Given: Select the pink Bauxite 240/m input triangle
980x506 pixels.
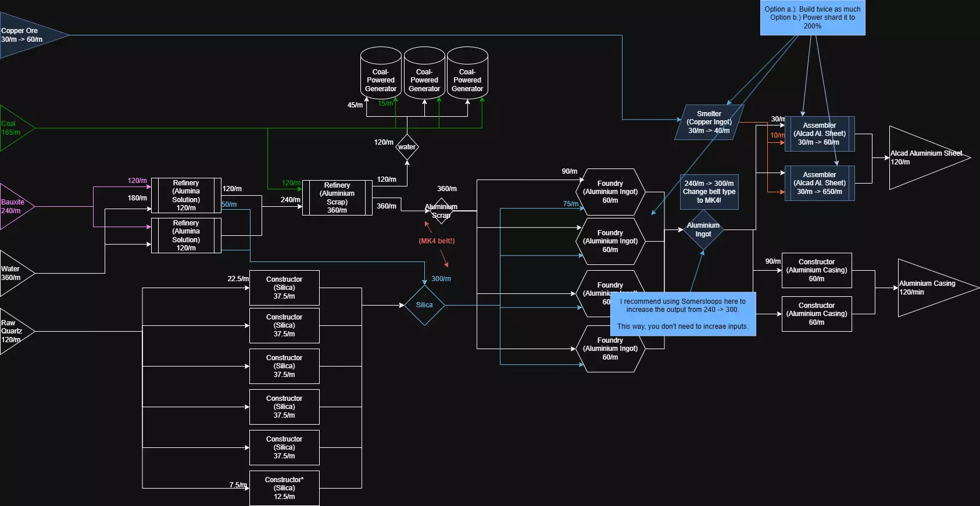Looking at the screenshot, I should [16, 206].
